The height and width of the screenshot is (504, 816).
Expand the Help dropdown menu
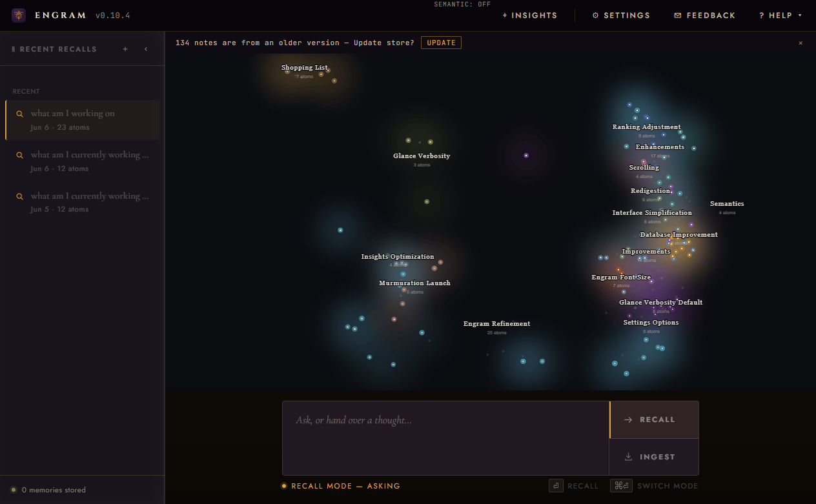point(780,15)
